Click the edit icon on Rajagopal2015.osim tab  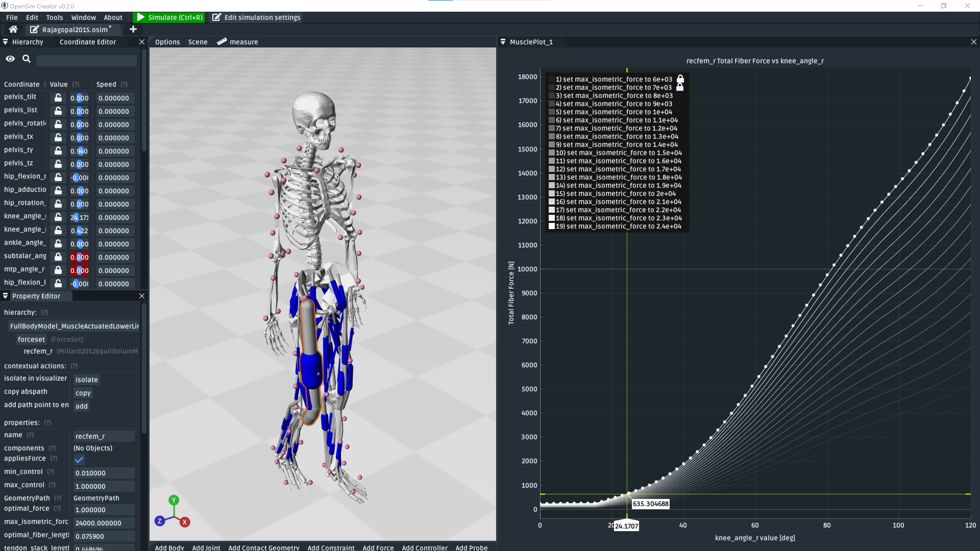click(34, 29)
